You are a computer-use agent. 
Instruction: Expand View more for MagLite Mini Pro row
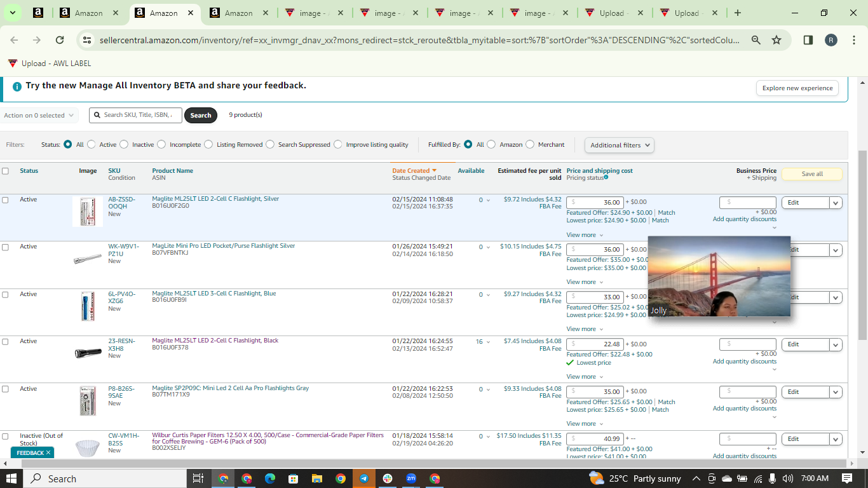pyautogui.click(x=585, y=282)
